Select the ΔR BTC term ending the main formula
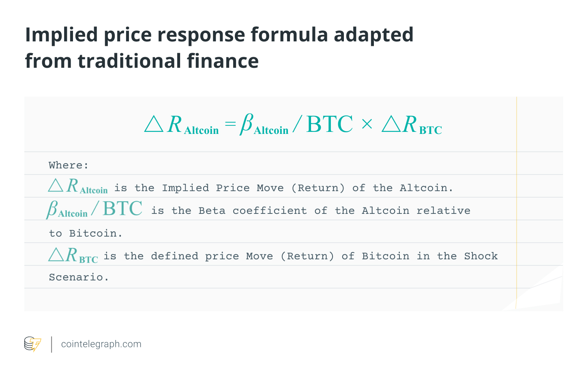The image size is (588, 377). (x=411, y=125)
